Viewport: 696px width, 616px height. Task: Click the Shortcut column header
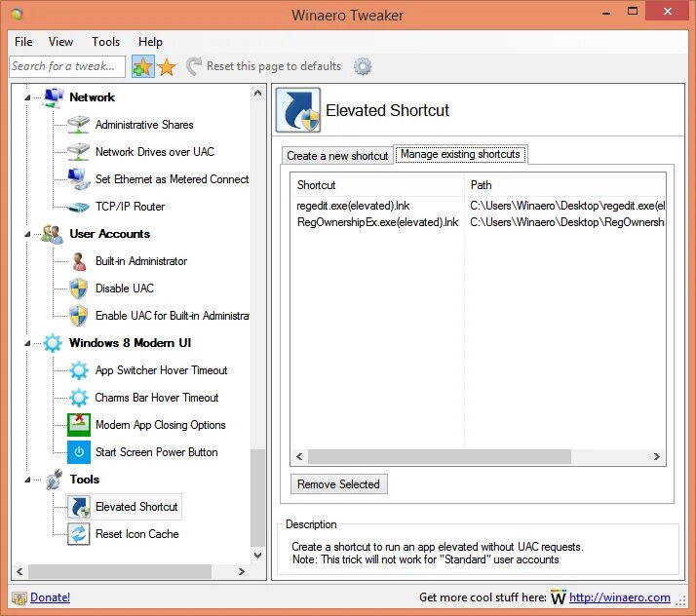377,185
